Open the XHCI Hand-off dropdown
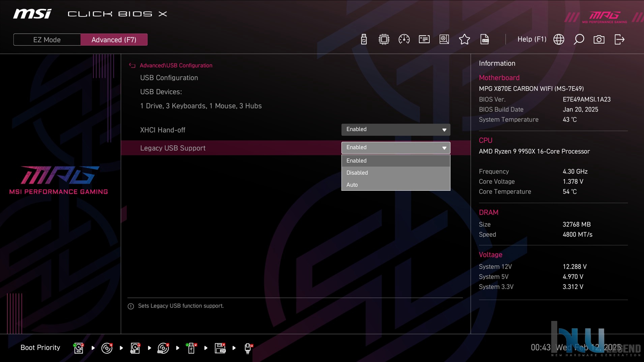 click(x=396, y=129)
